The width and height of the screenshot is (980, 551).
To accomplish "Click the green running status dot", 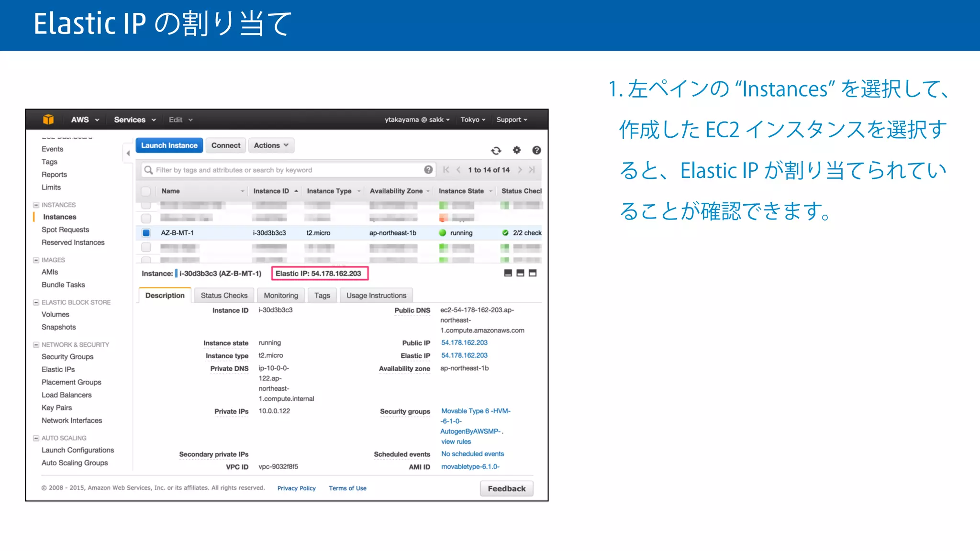I will pos(443,233).
